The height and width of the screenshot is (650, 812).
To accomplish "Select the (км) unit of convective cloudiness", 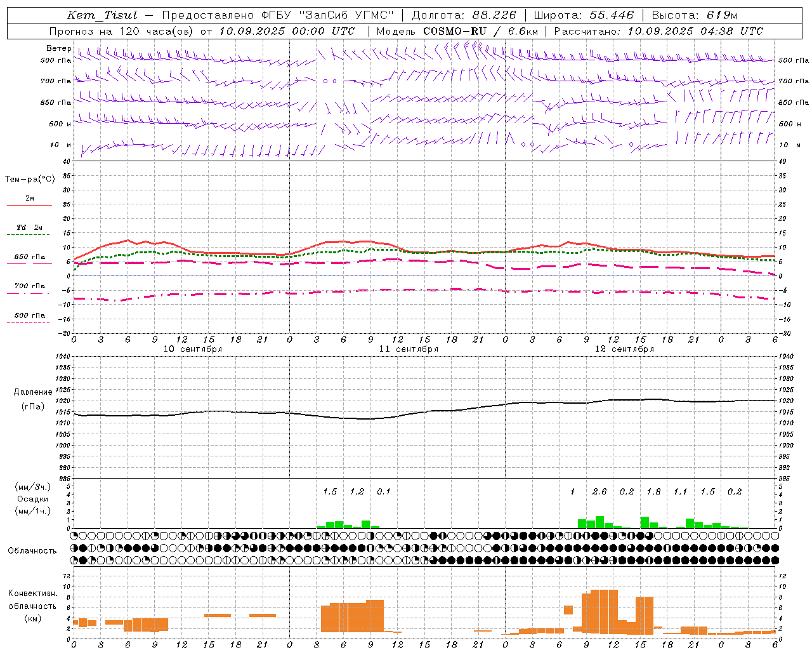I will point(32,618).
